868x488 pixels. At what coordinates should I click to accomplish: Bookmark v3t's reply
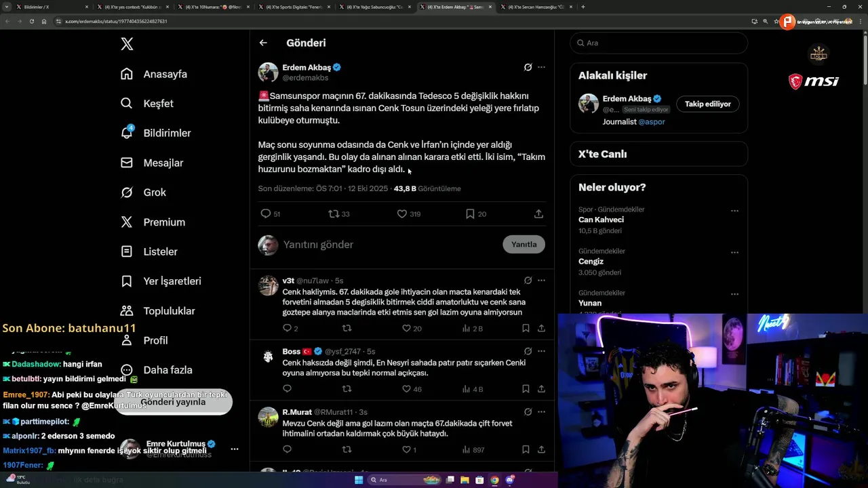526,328
